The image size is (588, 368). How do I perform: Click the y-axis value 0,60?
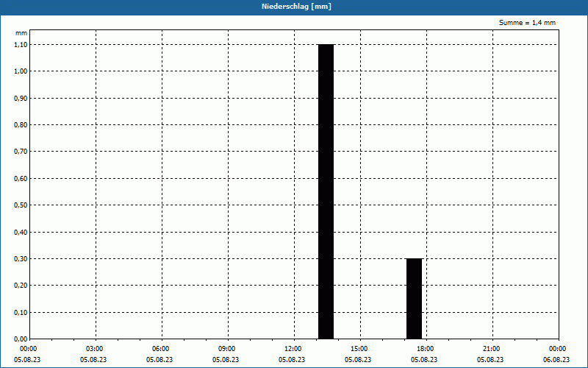21,178
